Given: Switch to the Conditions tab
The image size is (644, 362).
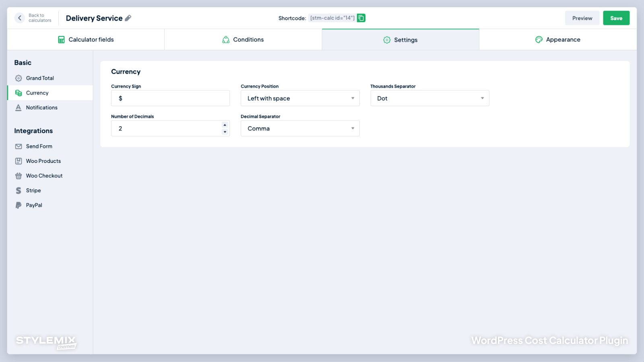Looking at the screenshot, I should pyautogui.click(x=243, y=39).
